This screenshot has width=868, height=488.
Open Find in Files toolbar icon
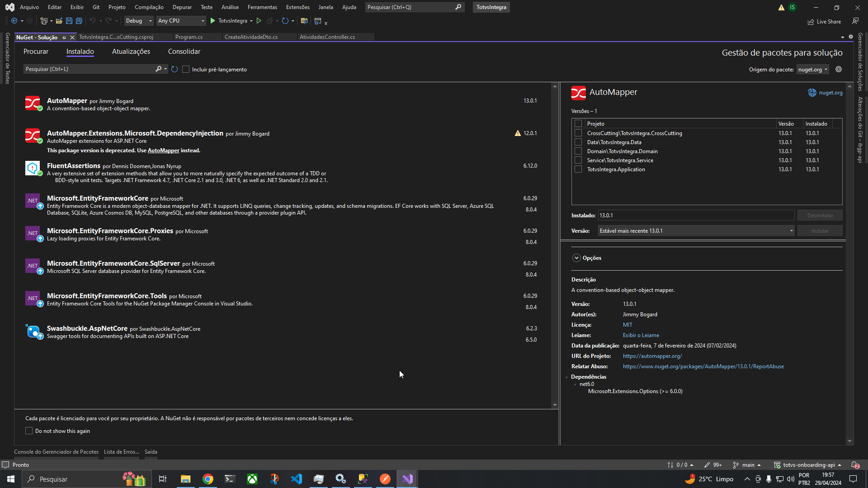[304, 21]
